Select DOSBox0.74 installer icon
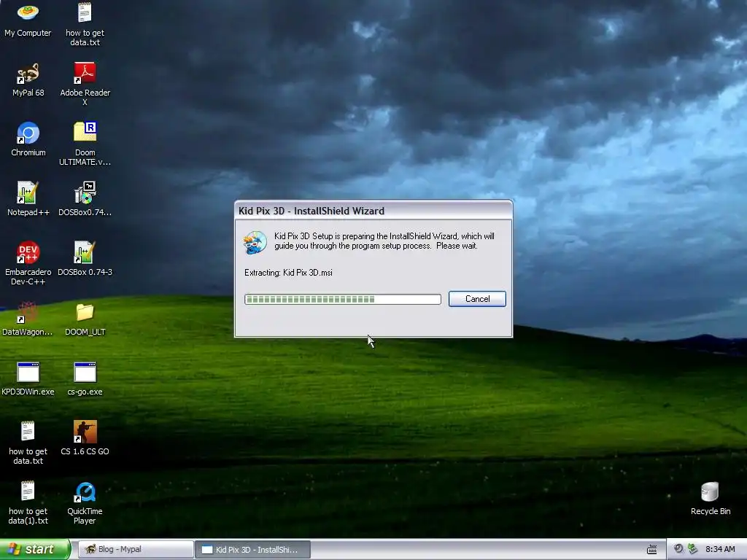The width and height of the screenshot is (747, 560). coord(85,199)
